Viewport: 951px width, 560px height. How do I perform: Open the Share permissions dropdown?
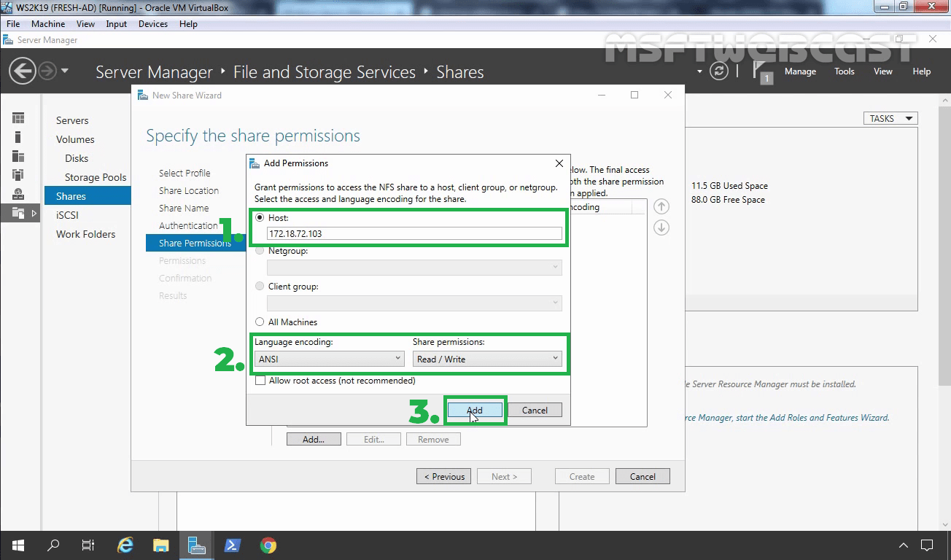487,359
